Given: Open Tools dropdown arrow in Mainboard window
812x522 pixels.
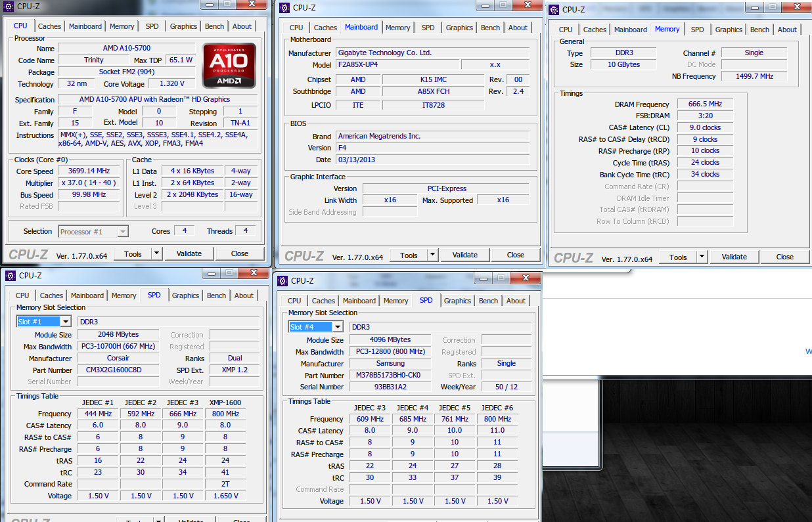Looking at the screenshot, I should point(432,255).
